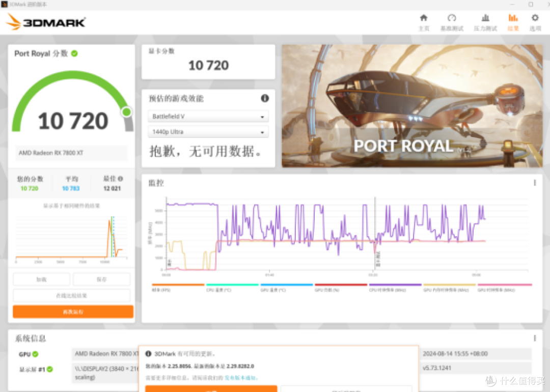
Task: Click the vertical marker on monitoring graph
Action: [375, 233]
